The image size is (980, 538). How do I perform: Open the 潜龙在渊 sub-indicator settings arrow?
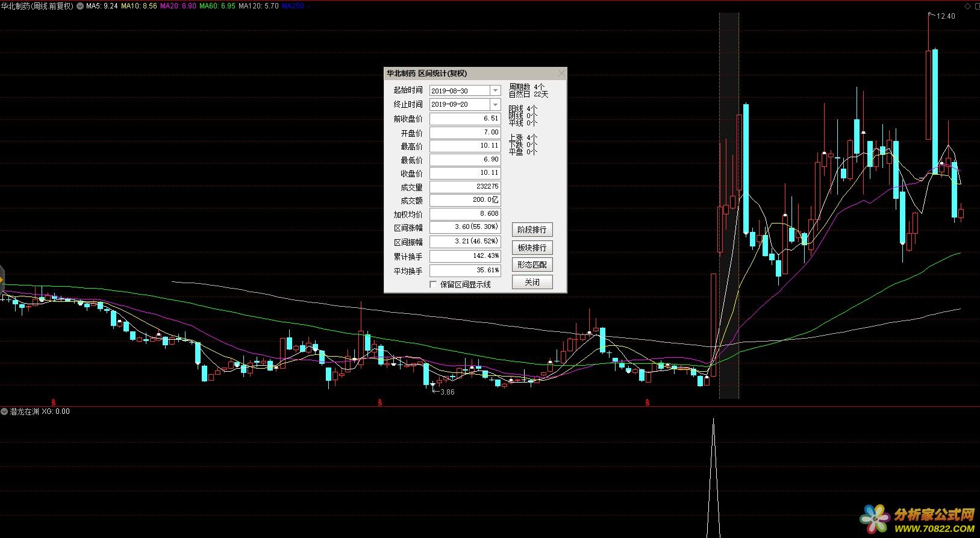(4, 411)
